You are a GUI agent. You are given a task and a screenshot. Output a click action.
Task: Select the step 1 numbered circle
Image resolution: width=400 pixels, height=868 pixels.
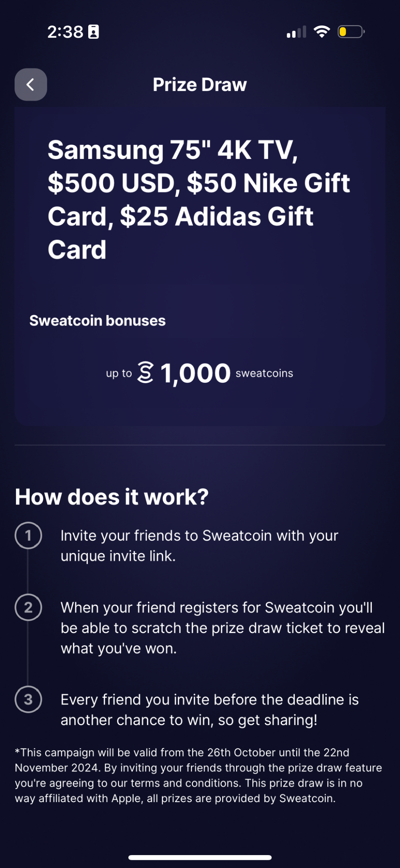click(28, 535)
